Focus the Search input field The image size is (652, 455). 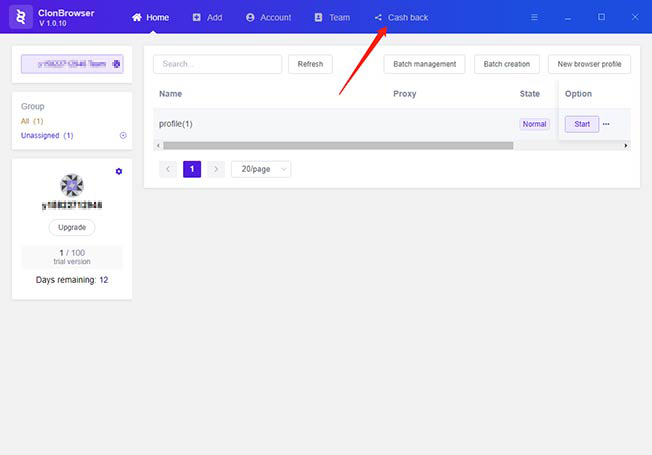click(x=217, y=64)
